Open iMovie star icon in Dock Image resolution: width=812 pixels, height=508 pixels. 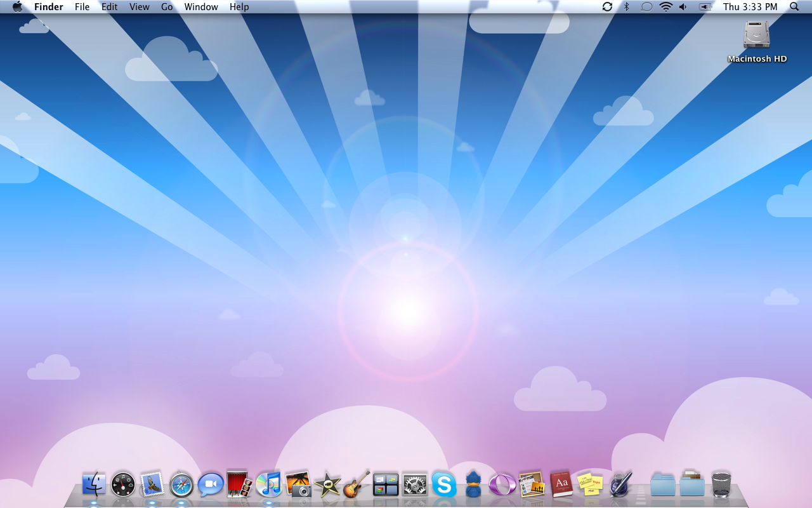click(327, 485)
